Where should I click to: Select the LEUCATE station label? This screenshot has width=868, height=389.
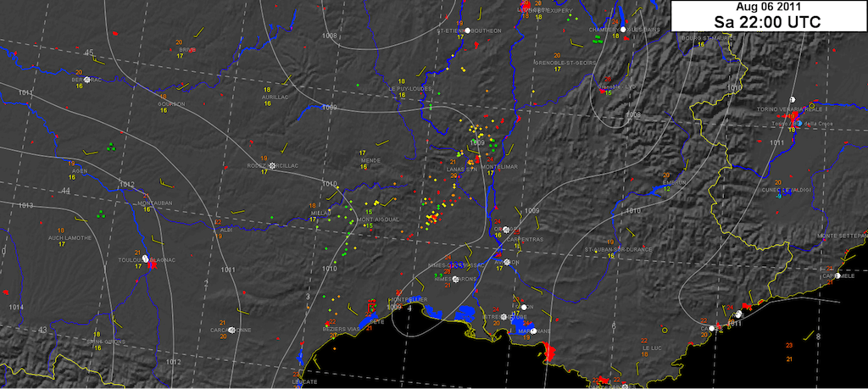point(304,382)
